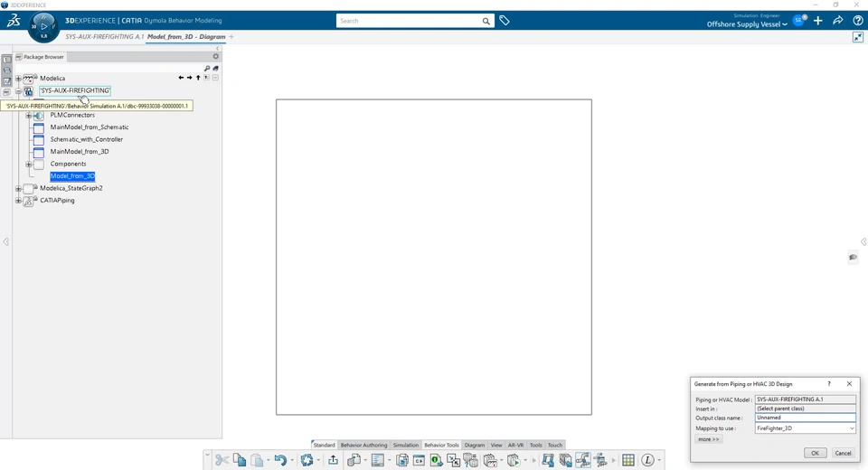
Task: Click Cancel in Generate from Piping dialog
Action: 843,453
